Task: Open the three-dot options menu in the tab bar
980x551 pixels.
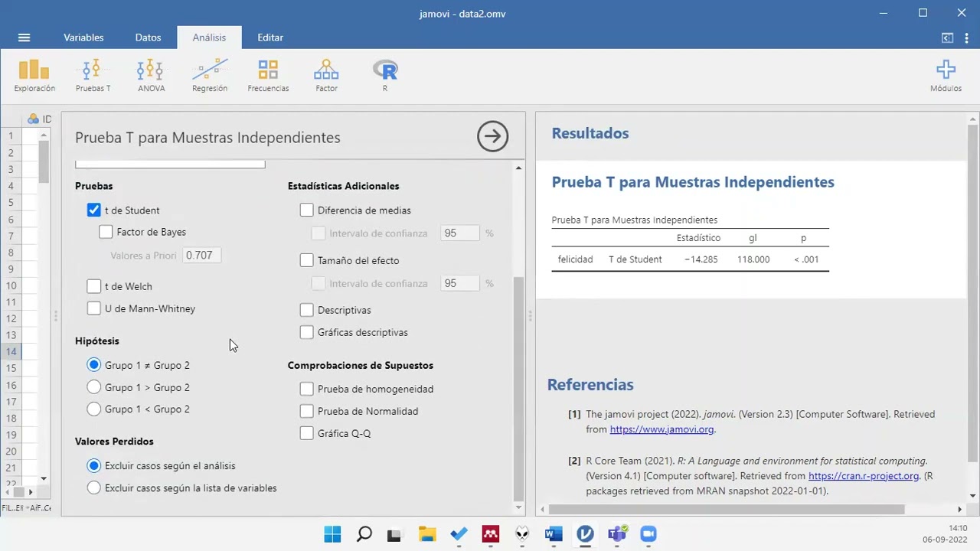Action: click(x=966, y=37)
